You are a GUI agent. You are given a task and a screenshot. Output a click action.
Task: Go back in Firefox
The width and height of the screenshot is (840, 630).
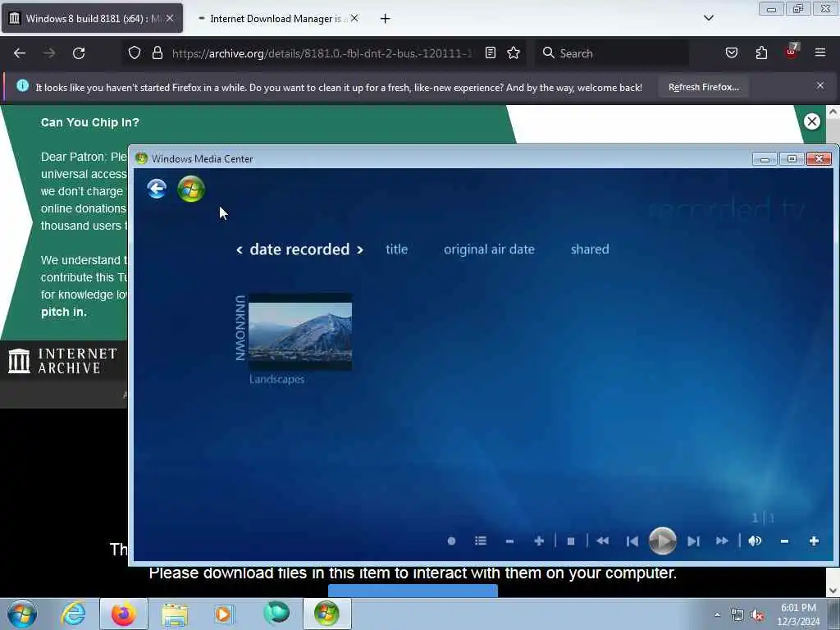(x=20, y=53)
